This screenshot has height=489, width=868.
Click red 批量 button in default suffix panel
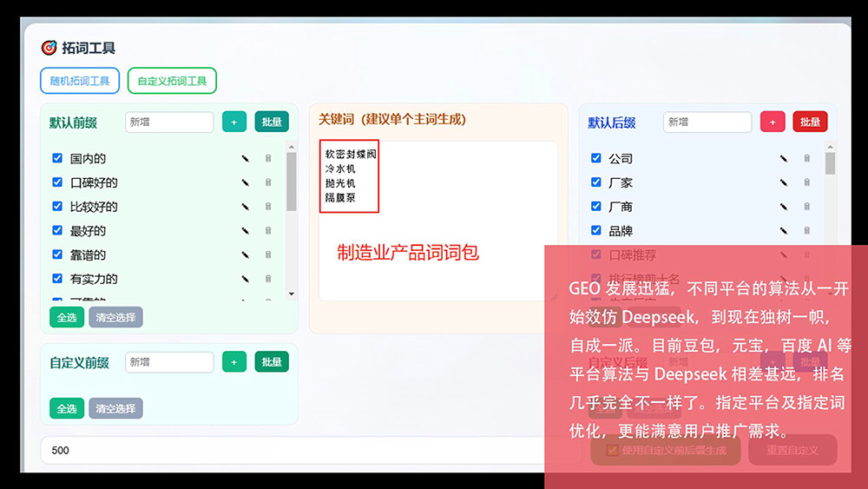point(810,122)
